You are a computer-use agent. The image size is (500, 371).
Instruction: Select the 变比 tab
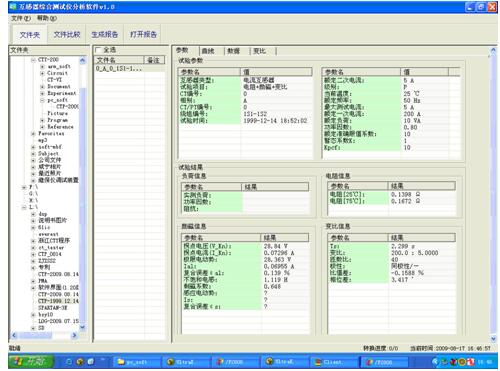[x=259, y=51]
